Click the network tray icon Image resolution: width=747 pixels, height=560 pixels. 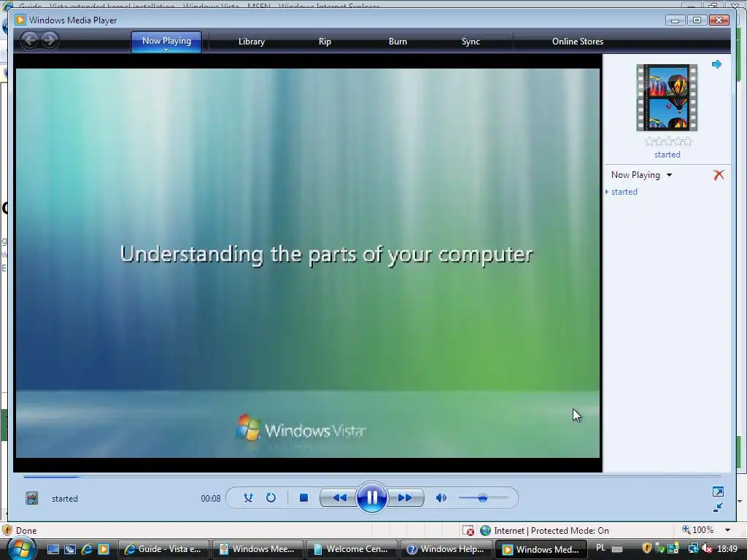click(693, 549)
